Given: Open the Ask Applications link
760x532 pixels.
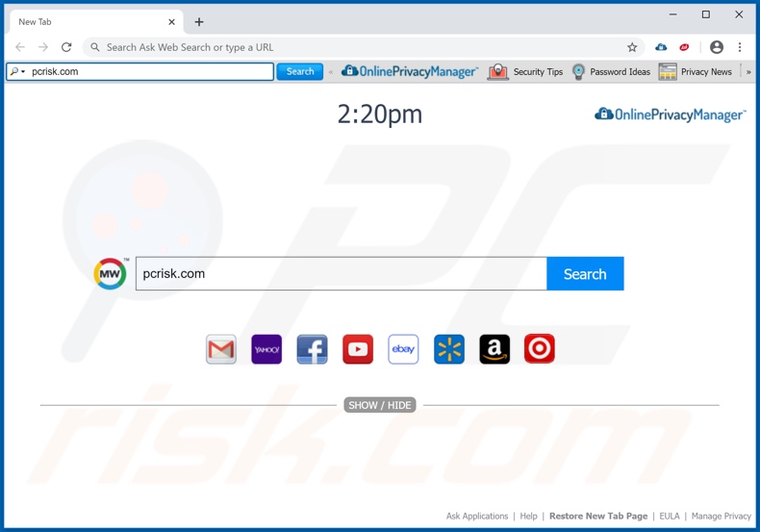Looking at the screenshot, I should [477, 516].
